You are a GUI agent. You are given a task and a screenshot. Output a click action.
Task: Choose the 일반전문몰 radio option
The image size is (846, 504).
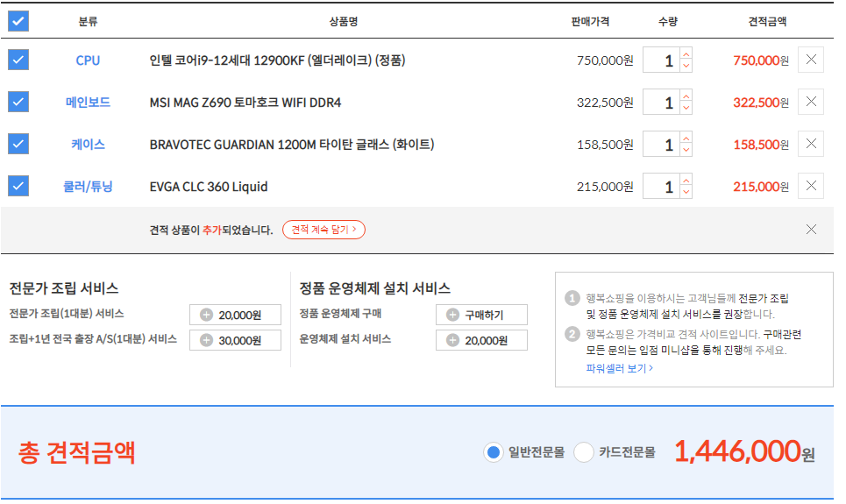494,452
